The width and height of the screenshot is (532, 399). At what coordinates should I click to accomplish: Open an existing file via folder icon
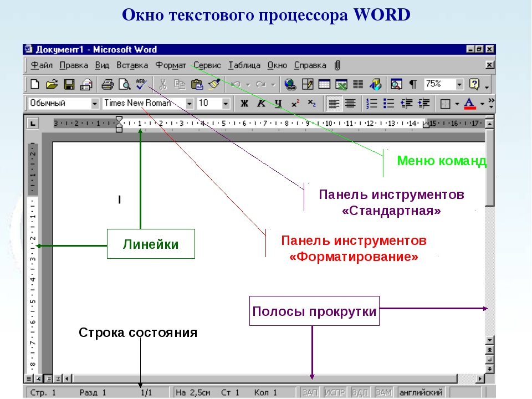(x=52, y=84)
